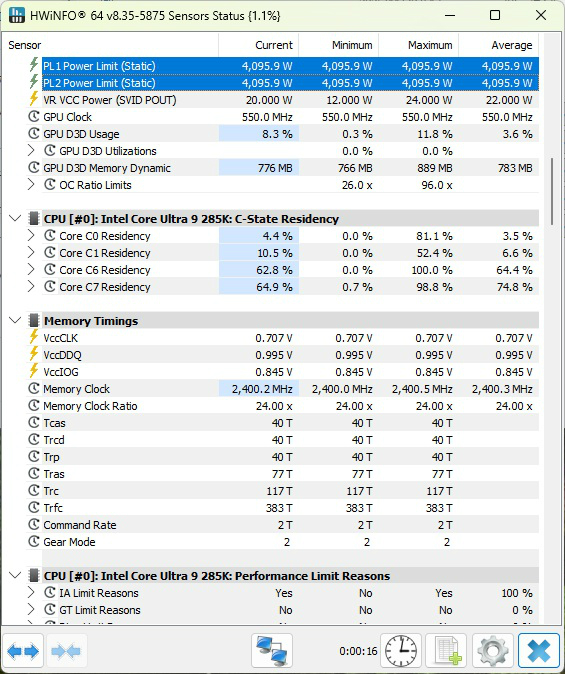Select the PL1 Power Limit (Static) row
Image resolution: width=565 pixels, height=674 pixels.
point(290,66)
